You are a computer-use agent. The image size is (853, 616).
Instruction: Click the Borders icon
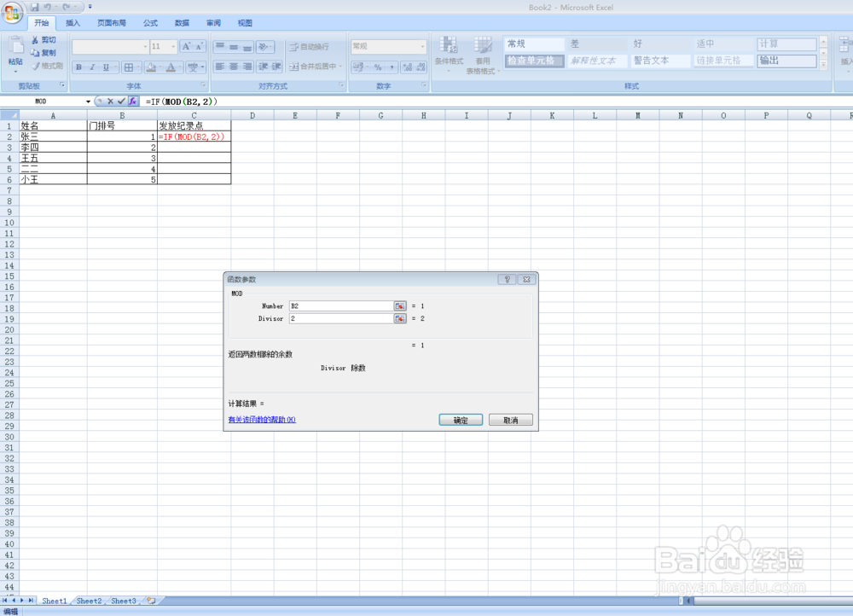[x=129, y=67]
